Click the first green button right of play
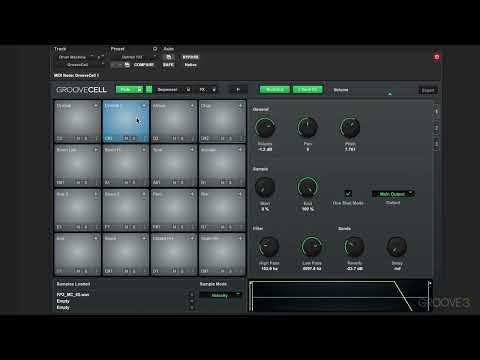This screenshot has width=480, height=360. click(275, 89)
